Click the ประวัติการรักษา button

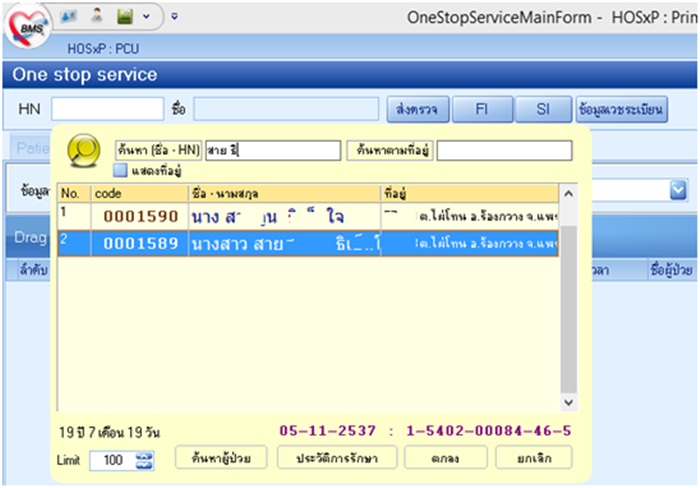coord(337,458)
